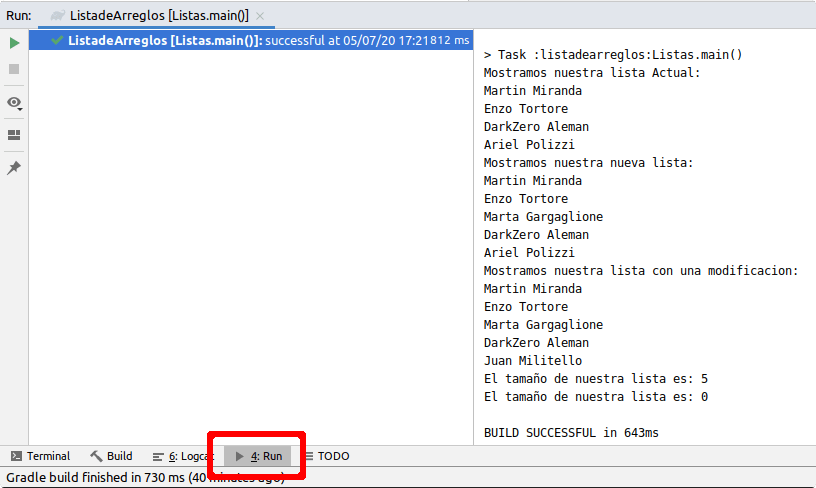Image resolution: width=816 pixels, height=488 pixels.
Task: Click the green checkmark success icon
Action: tap(57, 40)
